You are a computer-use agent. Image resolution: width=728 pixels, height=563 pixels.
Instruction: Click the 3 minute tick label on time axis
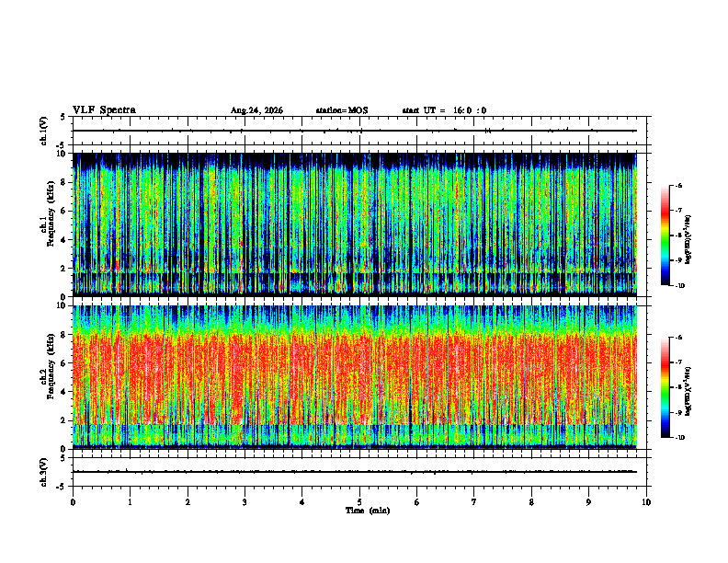click(245, 502)
